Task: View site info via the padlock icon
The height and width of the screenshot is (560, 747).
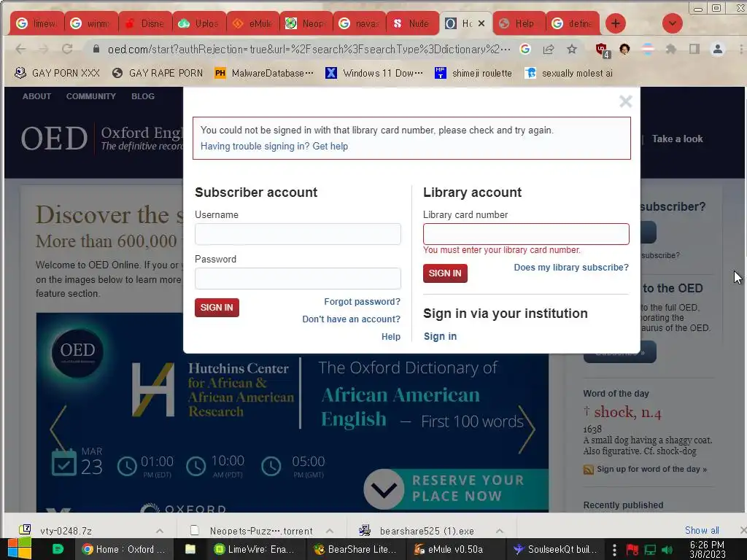Action: click(96, 49)
